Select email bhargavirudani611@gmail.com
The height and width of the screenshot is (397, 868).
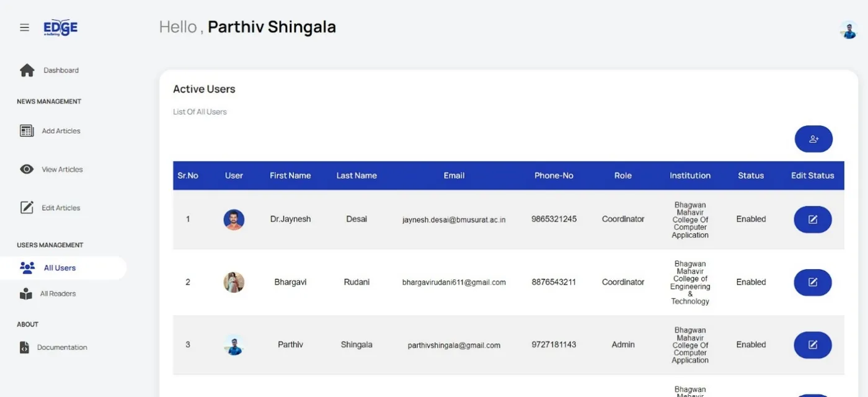(454, 282)
